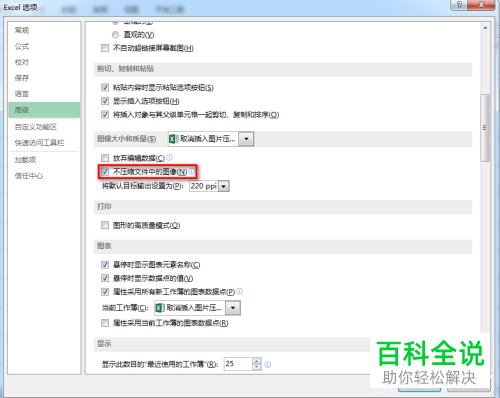Click info icon beside 属性采用所有新工作簿
The image size is (500, 398).
pos(240,291)
